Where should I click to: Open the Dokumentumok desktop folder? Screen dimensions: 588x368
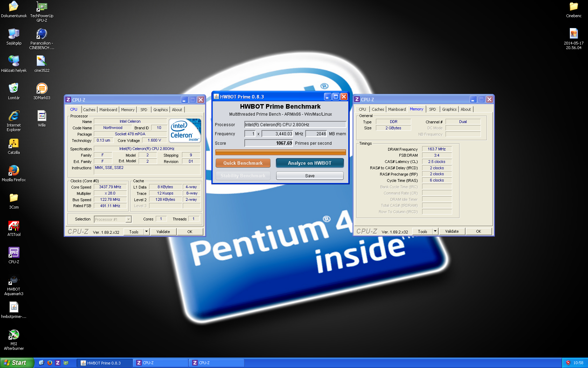coord(14,9)
